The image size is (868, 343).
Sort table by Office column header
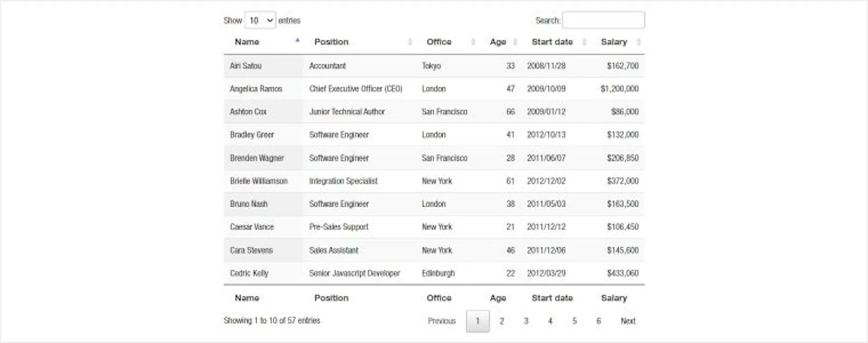point(439,42)
